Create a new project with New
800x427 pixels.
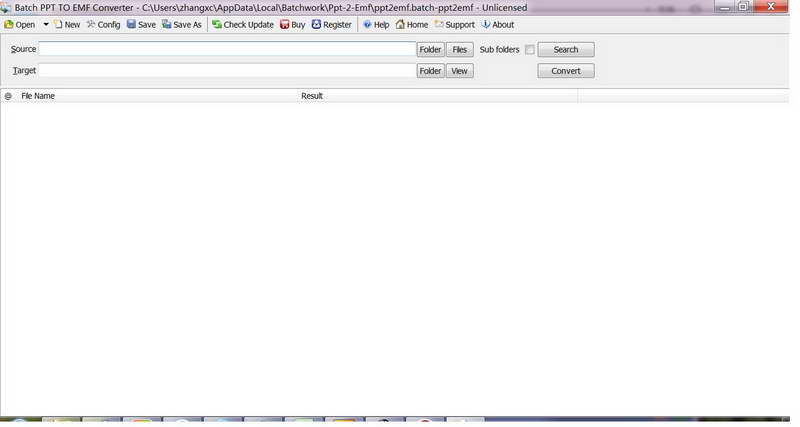[x=67, y=24]
